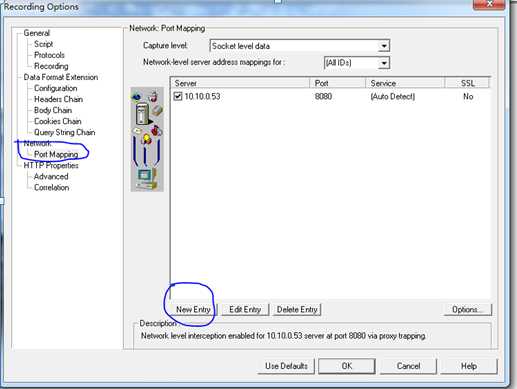Select the HTTP Properties node
Viewport: 517px width, 389px height.
point(51,165)
